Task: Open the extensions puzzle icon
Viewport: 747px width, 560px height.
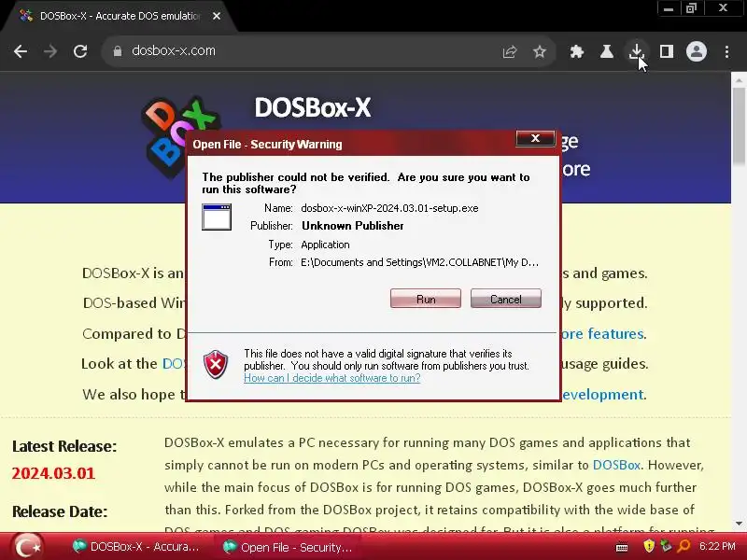Action: click(x=577, y=51)
